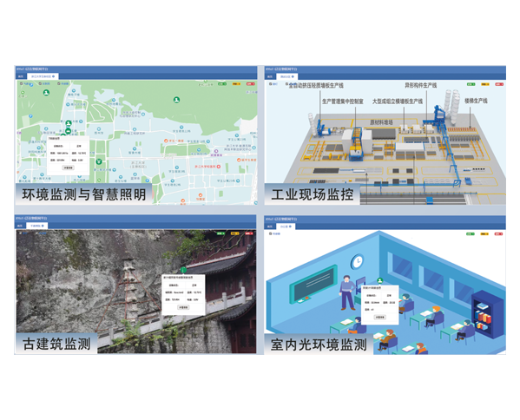Viewport: 520px width, 420px height.
Task: Click the 生产管理集中控制室 label in factory view
Action: pyautogui.click(x=343, y=102)
